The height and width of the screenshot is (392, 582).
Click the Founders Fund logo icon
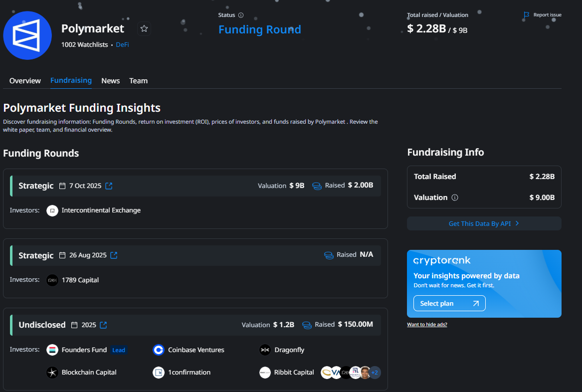click(52, 350)
